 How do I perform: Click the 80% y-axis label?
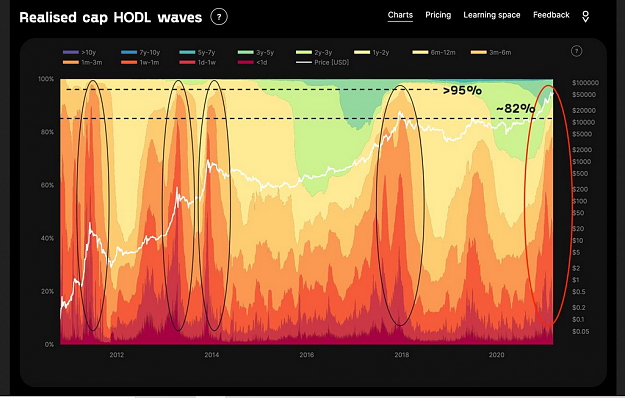pyautogui.click(x=47, y=132)
